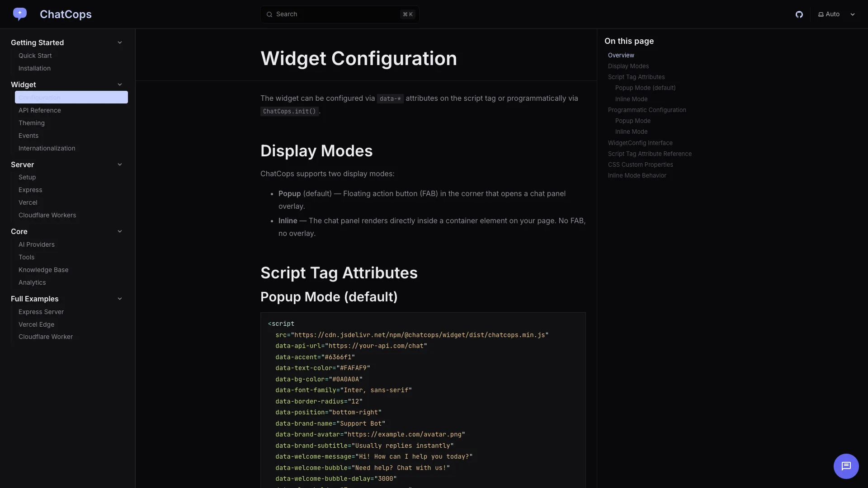The image size is (868, 488).
Task: Click the Getting Started section label
Action: pyautogui.click(x=38, y=42)
